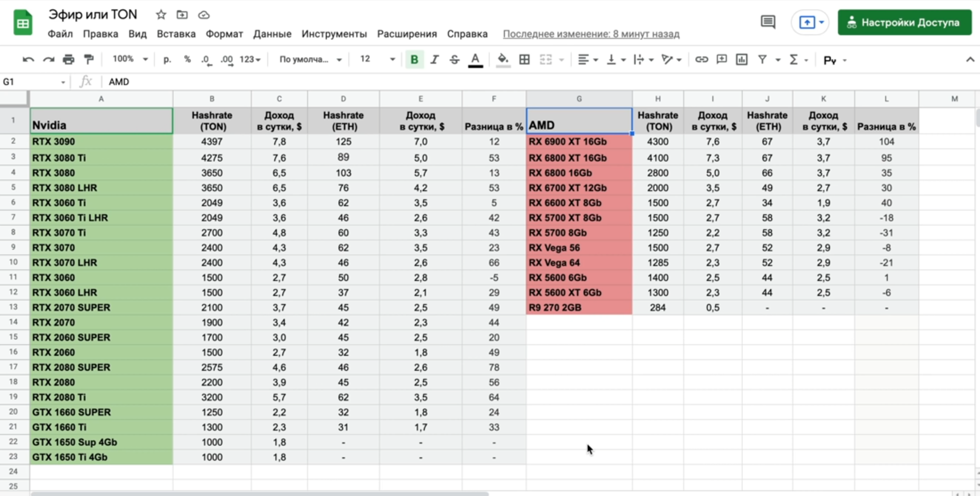Open the fill color picker
This screenshot has width=980, height=496.
pos(503,59)
